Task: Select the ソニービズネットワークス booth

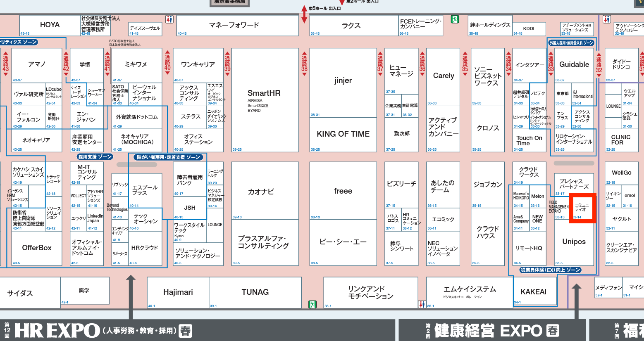Action: point(488,77)
